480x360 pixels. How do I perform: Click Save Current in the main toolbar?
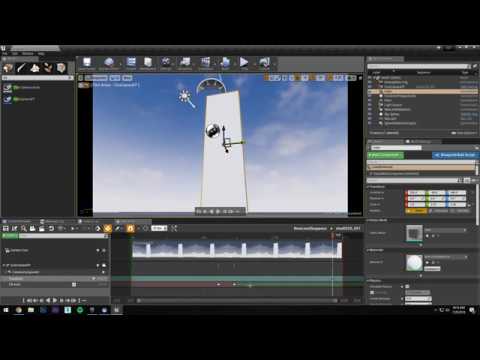pos(87,63)
